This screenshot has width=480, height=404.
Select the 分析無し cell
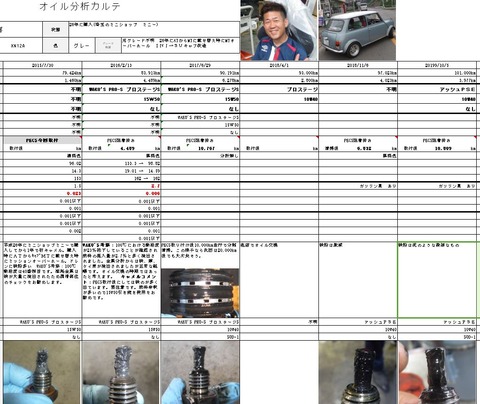[200, 156]
